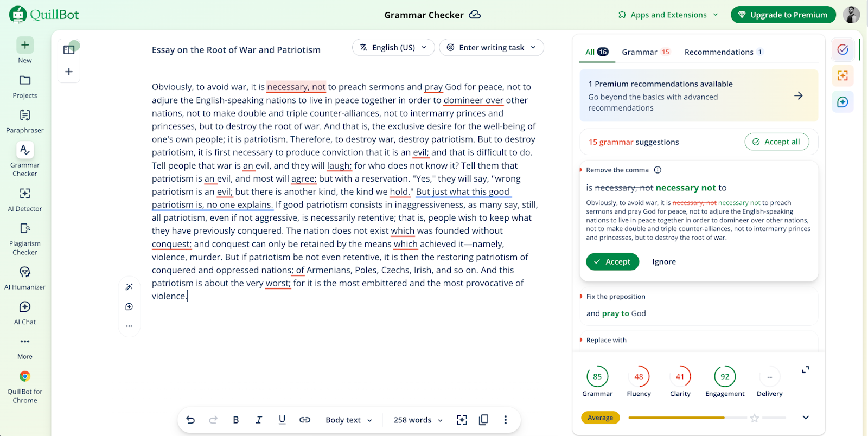Click underlined 'worst;' in the essay

tap(278, 283)
